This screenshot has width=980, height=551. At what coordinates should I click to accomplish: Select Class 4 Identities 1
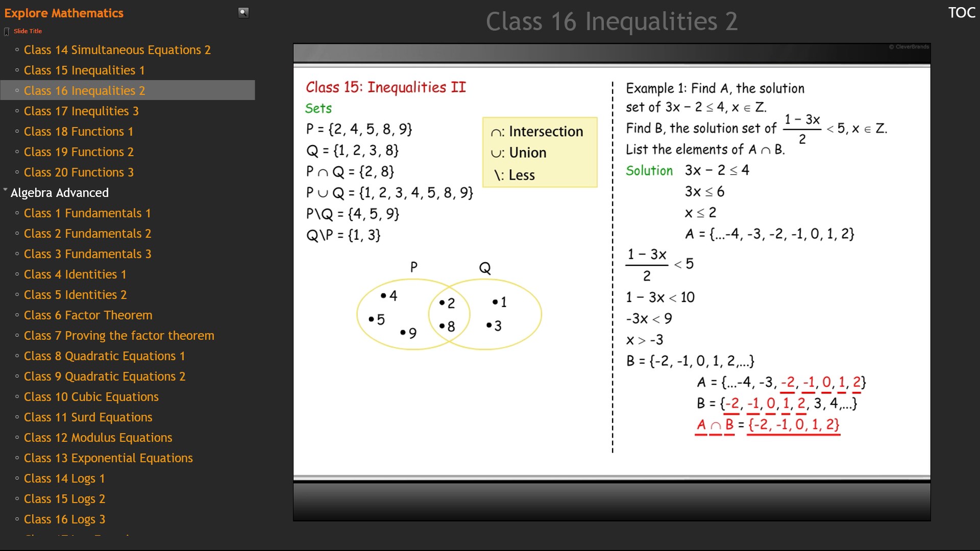point(75,274)
